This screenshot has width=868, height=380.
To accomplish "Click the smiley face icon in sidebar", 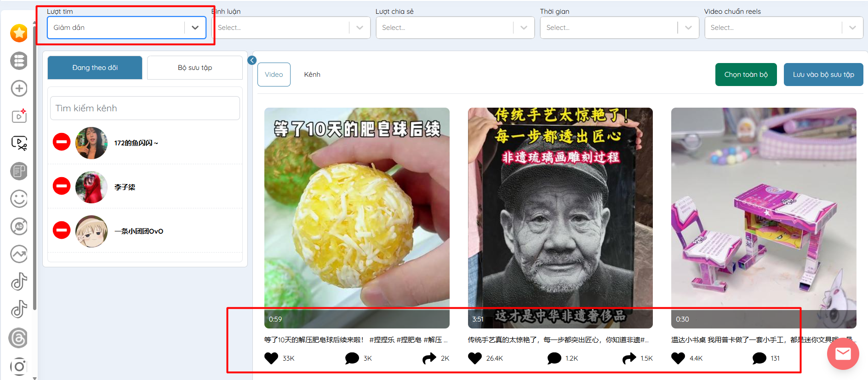I will coord(19,199).
